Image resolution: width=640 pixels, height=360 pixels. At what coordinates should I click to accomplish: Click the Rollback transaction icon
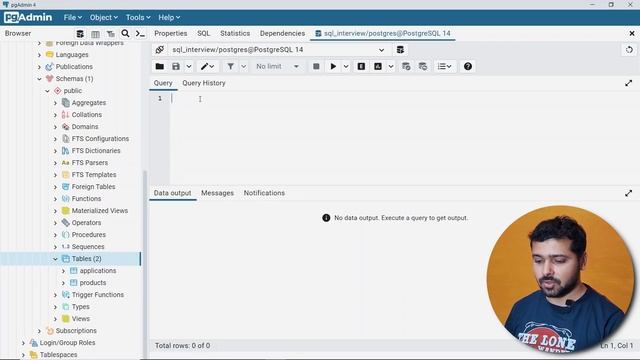pos(423,66)
